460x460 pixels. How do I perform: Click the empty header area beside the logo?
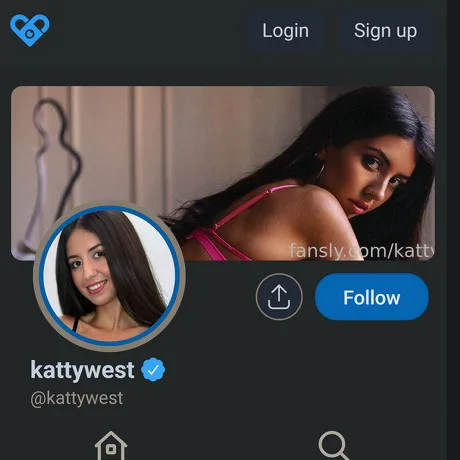[148, 31]
